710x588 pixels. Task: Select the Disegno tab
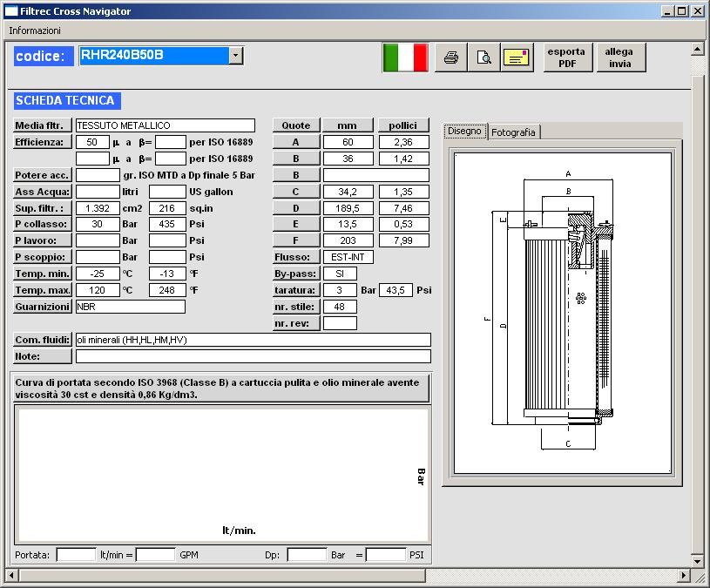click(464, 132)
